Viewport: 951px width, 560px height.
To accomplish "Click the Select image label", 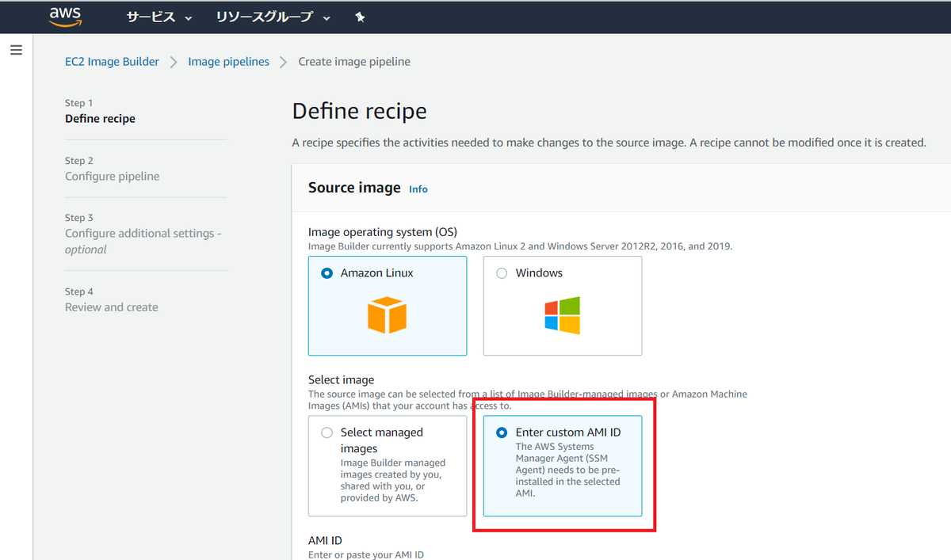I will click(341, 379).
